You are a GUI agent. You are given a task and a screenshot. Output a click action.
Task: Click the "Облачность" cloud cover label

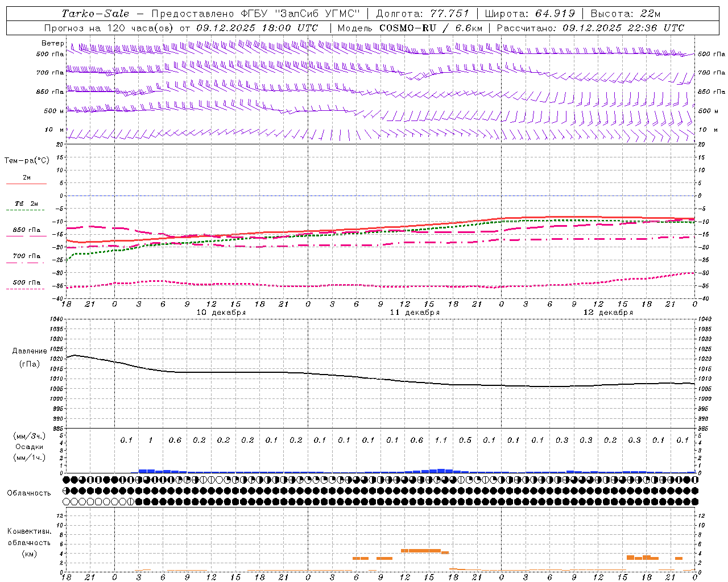pyautogui.click(x=29, y=493)
